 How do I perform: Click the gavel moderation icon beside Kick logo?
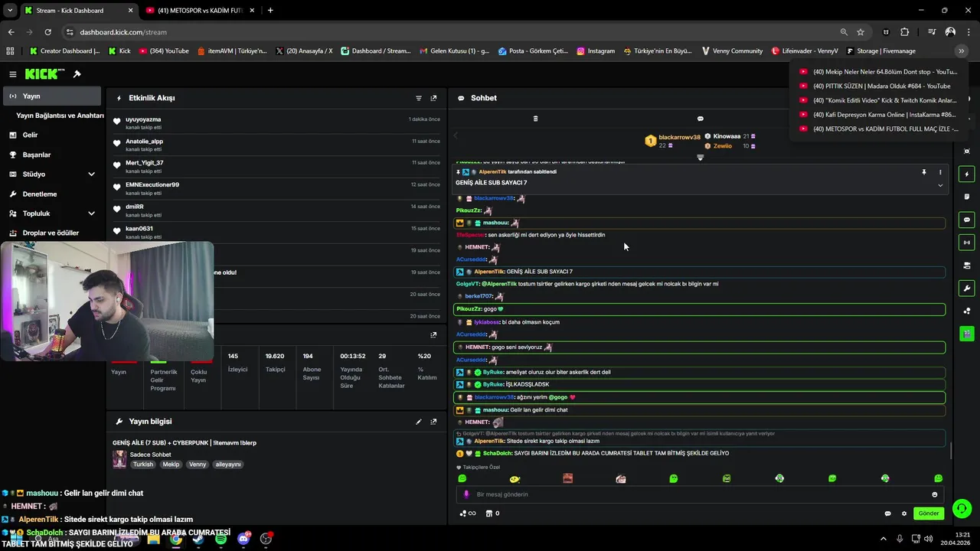(77, 74)
